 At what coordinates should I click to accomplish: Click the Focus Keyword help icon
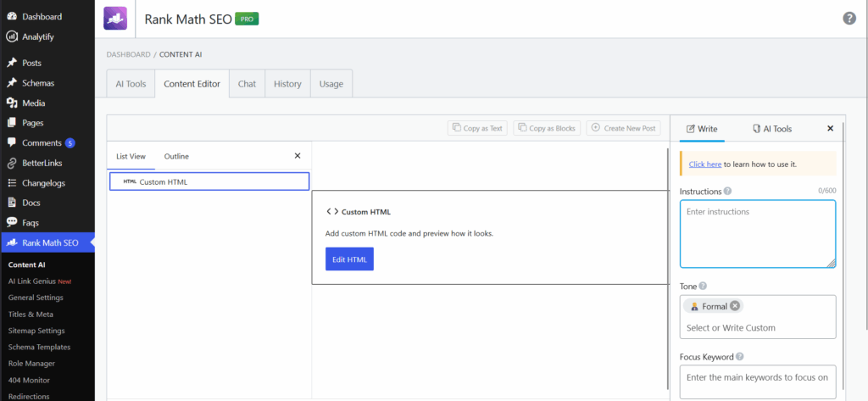coord(739,357)
